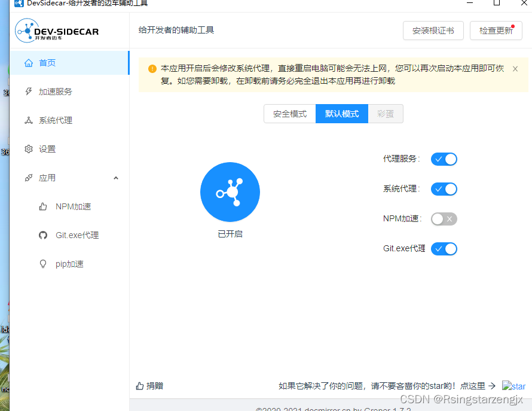Screen dimensions: 532x411
Task: Toggle the Git.exe代理 switch off
Action: 444,248
